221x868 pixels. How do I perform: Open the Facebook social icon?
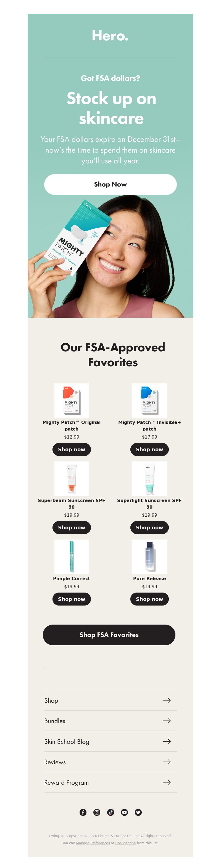pos(83,812)
